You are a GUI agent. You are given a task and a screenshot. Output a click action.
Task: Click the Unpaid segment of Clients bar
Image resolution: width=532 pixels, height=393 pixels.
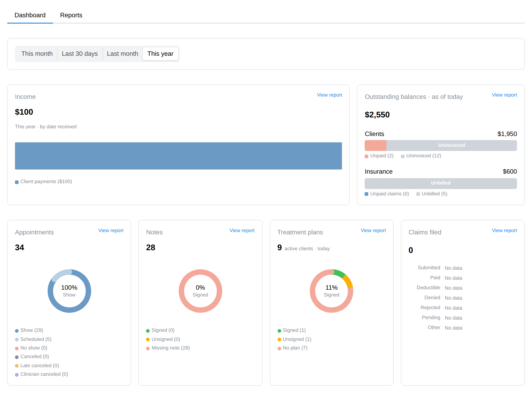tap(375, 145)
